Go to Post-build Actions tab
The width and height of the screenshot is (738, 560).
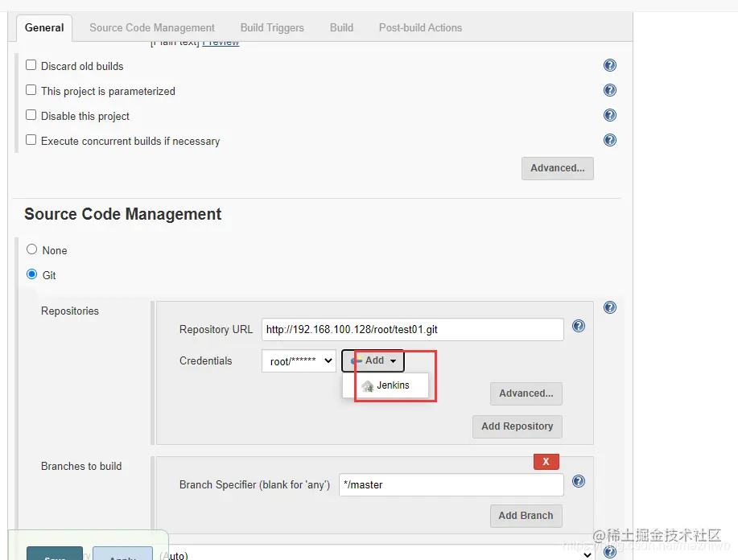(420, 28)
